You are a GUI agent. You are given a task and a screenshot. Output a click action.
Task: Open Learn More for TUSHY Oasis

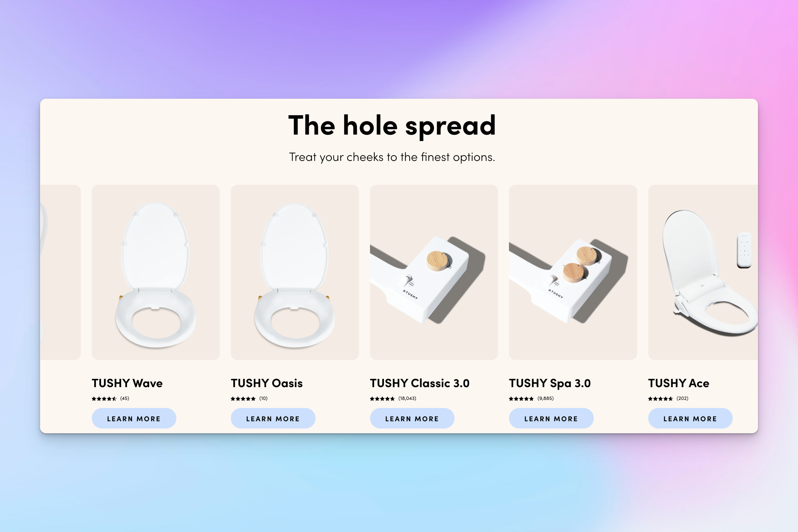click(273, 418)
